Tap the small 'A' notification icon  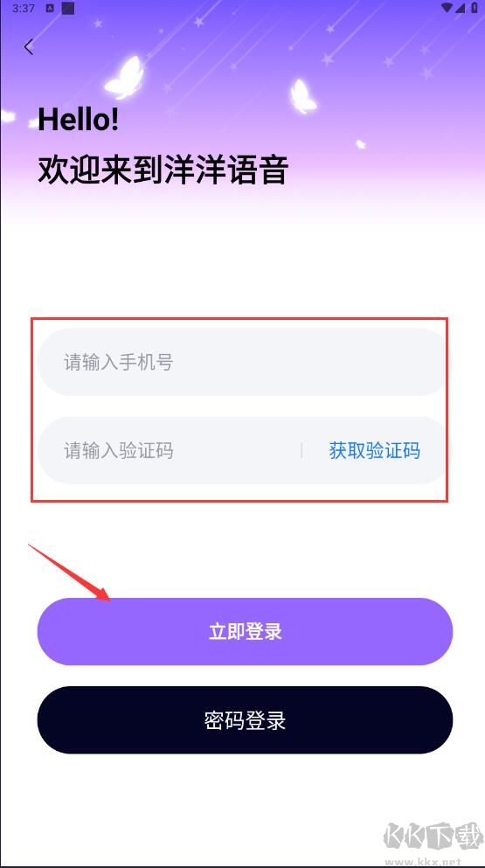(50, 8)
